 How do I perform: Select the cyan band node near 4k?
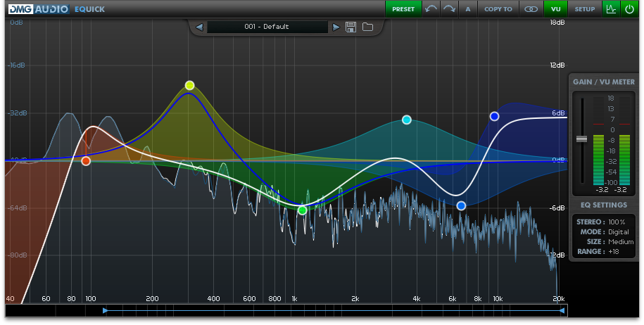[x=407, y=120]
